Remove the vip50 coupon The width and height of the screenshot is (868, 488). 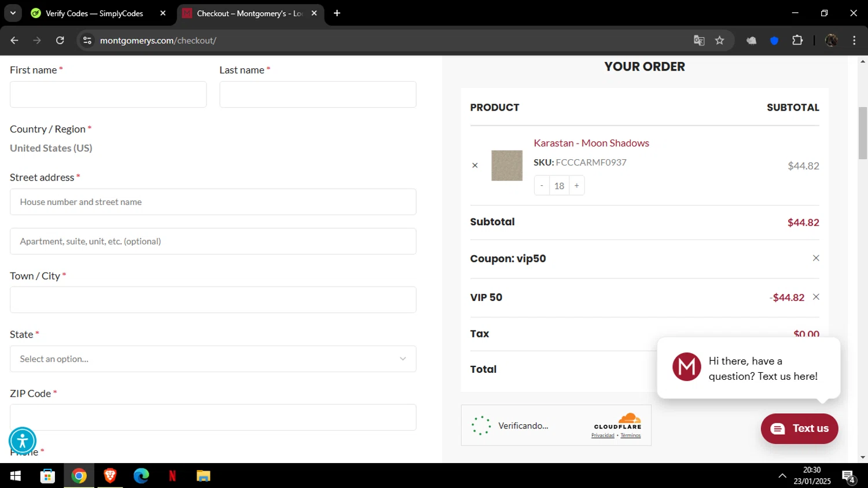click(x=816, y=258)
